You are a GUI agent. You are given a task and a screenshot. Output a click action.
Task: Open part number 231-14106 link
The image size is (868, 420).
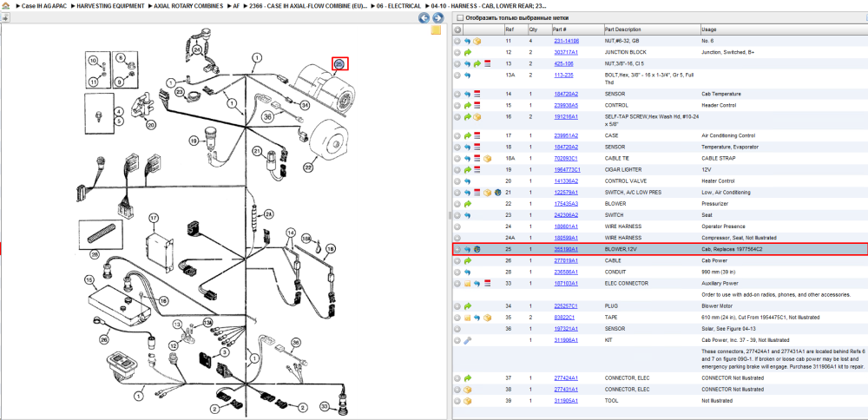pos(566,41)
